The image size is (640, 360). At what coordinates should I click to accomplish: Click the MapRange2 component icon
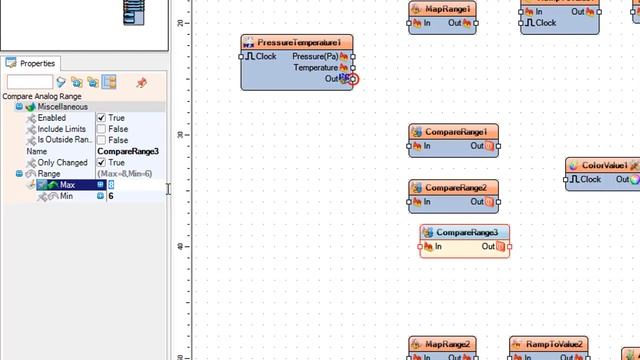point(416,344)
